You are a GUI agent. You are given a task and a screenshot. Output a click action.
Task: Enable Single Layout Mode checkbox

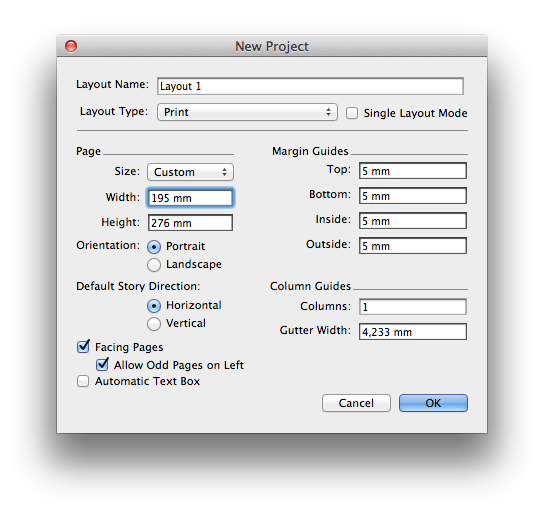pos(352,113)
